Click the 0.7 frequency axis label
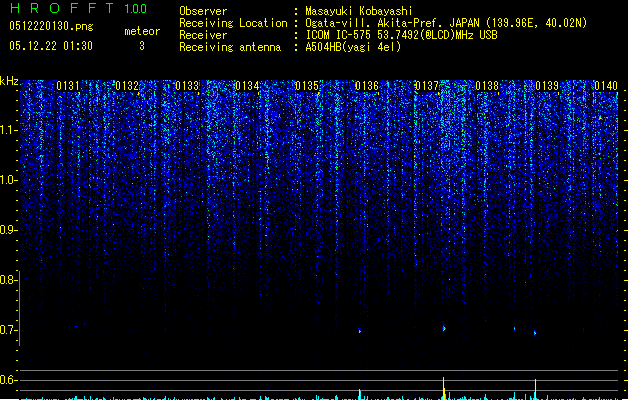Image resolution: width=629 pixels, height=400 pixels. [8, 330]
